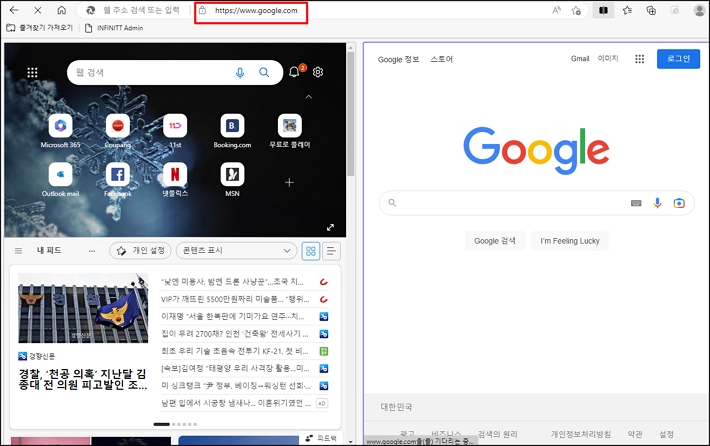Toggle the split screen icon in toolbar

pyautogui.click(x=603, y=10)
